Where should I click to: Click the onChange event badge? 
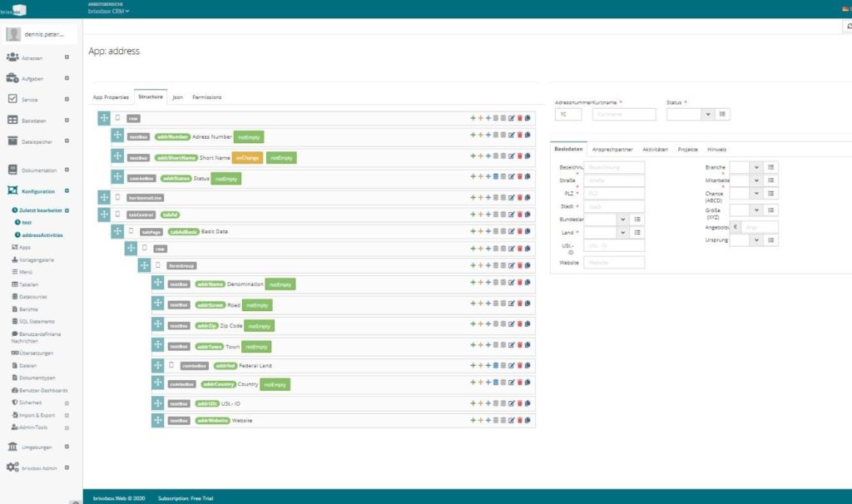pyautogui.click(x=247, y=157)
